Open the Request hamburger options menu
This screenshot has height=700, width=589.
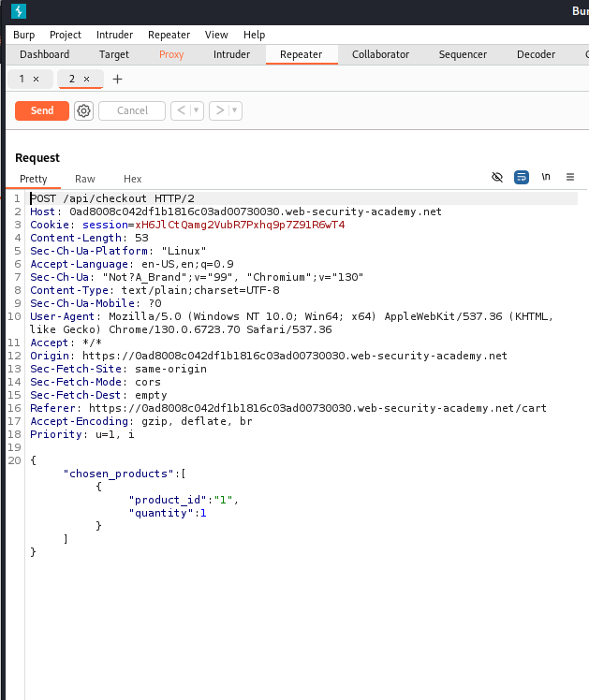click(x=570, y=177)
